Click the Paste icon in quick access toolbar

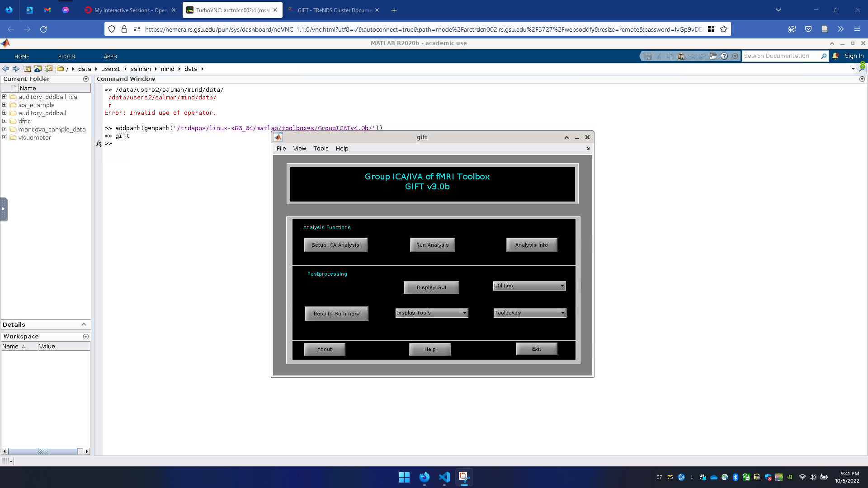coord(681,56)
